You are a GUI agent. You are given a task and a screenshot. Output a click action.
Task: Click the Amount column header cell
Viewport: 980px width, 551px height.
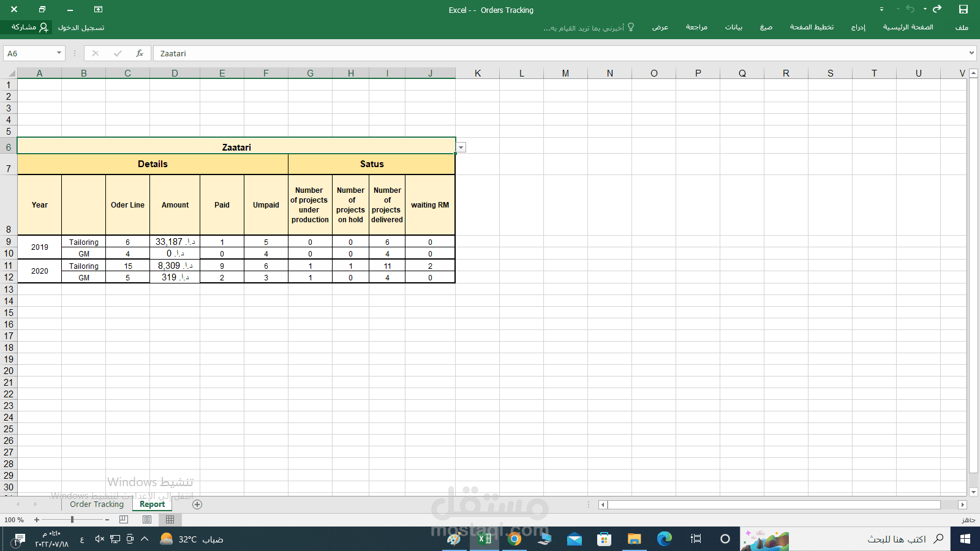pos(175,205)
